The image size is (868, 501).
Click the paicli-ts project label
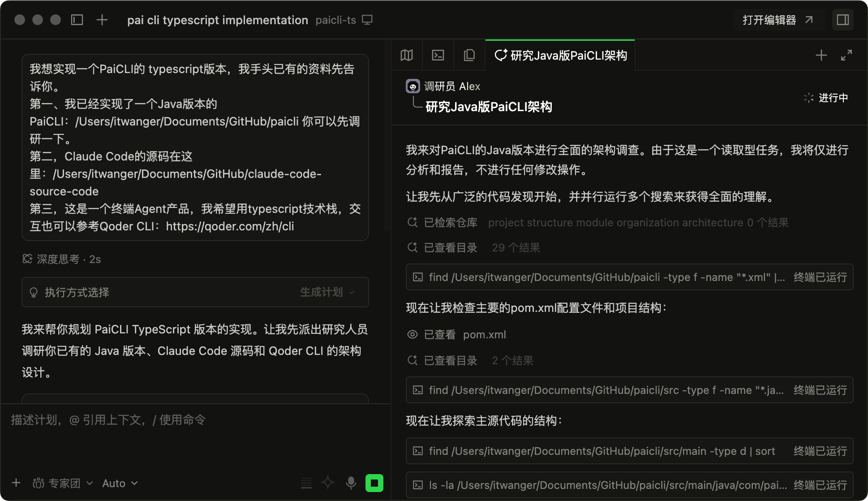click(336, 20)
